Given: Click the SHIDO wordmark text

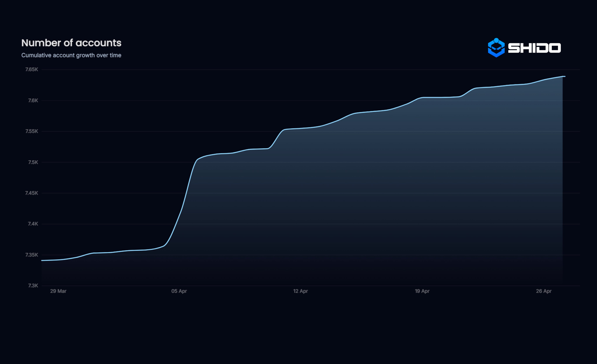Looking at the screenshot, I should coord(534,48).
